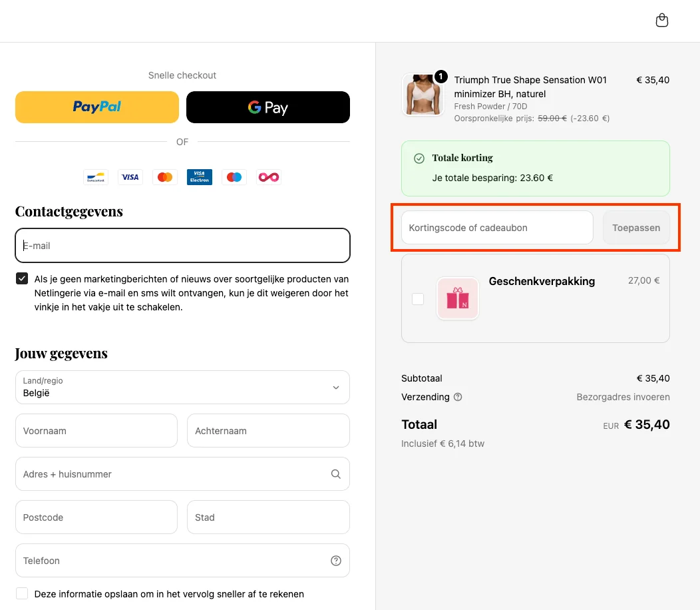Click the Kortingscode of cadeaubon input field

click(x=496, y=227)
